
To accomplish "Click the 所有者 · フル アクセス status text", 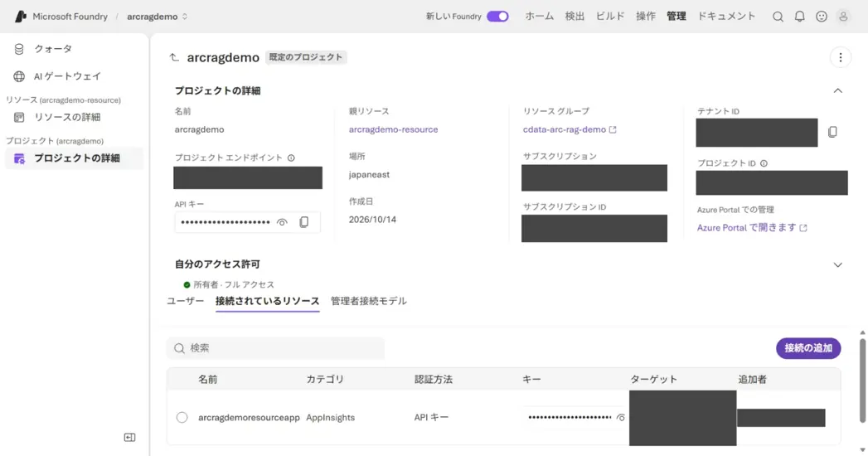I will pos(234,284).
